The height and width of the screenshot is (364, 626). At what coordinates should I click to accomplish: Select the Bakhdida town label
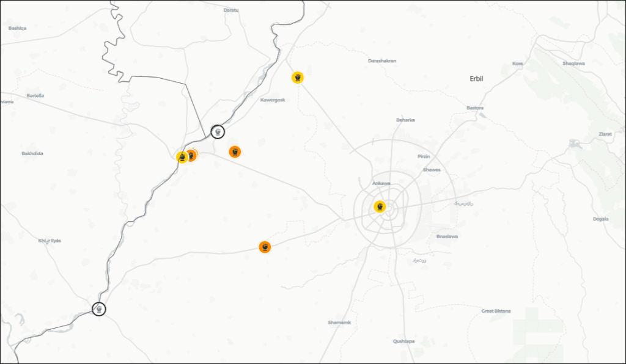[32, 153]
